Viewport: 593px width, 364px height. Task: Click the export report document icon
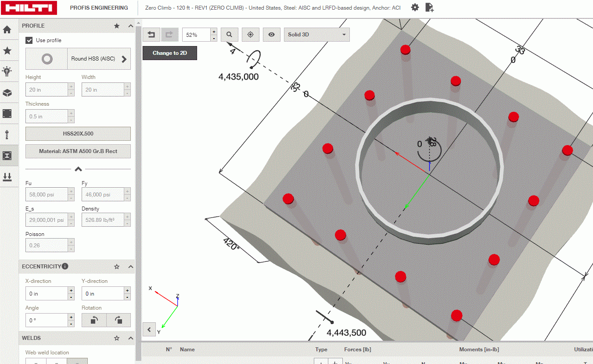[x=429, y=7]
